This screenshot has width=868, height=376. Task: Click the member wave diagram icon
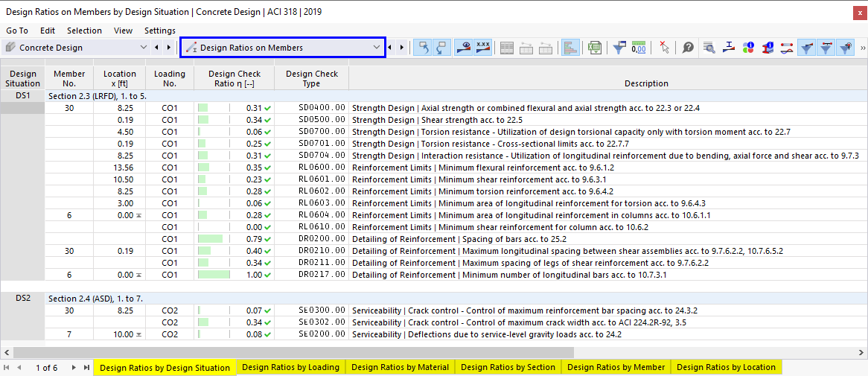[787, 48]
